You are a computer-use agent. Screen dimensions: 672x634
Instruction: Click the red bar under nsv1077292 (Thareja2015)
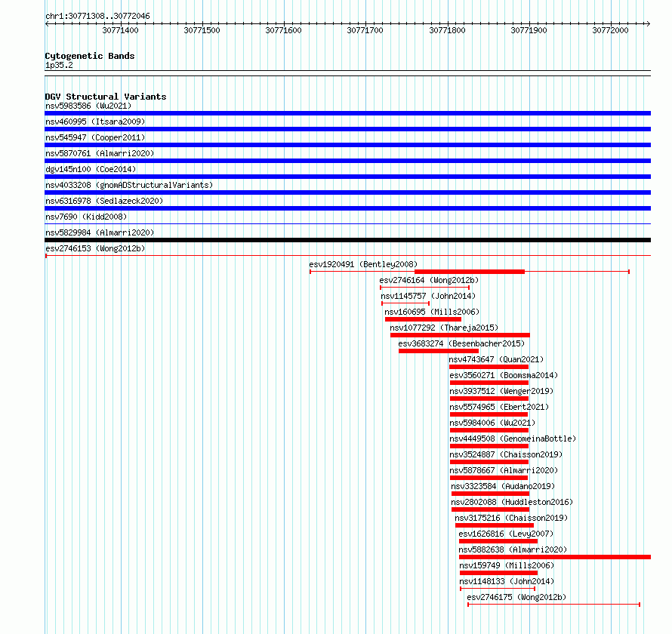point(460,335)
